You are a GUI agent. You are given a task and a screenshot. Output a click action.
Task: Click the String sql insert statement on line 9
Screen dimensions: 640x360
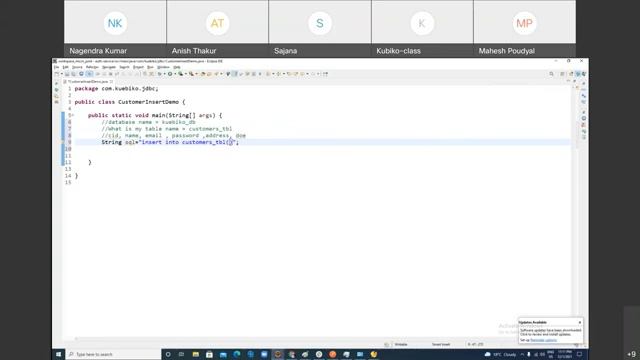tap(170, 142)
